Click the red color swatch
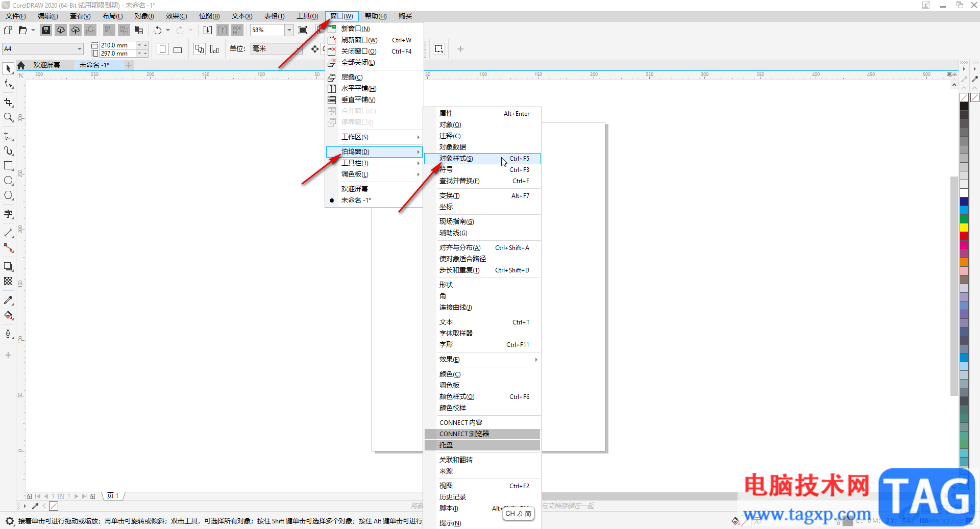The height and width of the screenshot is (529, 980). pos(964,236)
